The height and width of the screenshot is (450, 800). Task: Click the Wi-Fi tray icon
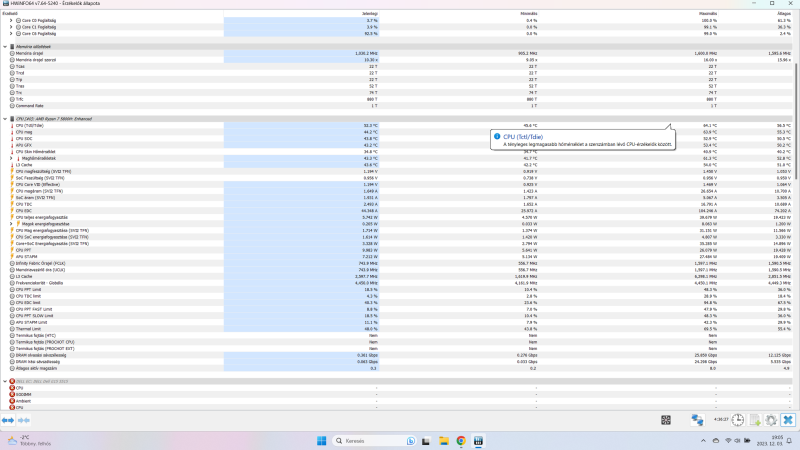pyautogui.click(x=728, y=441)
